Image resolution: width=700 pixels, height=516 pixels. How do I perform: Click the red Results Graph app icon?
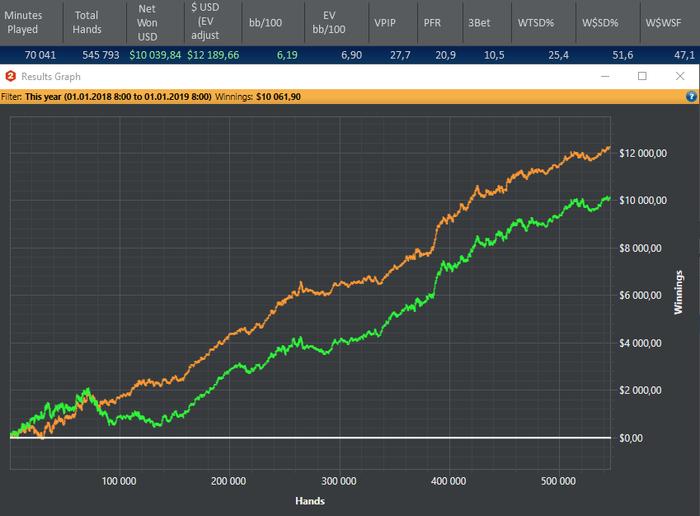coord(11,76)
